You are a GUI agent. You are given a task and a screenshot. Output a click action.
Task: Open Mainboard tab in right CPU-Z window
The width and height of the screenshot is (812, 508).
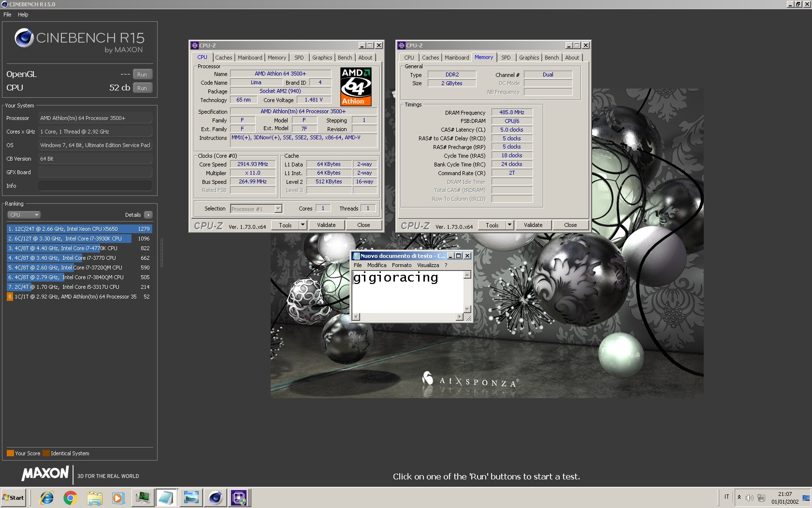pyautogui.click(x=457, y=58)
